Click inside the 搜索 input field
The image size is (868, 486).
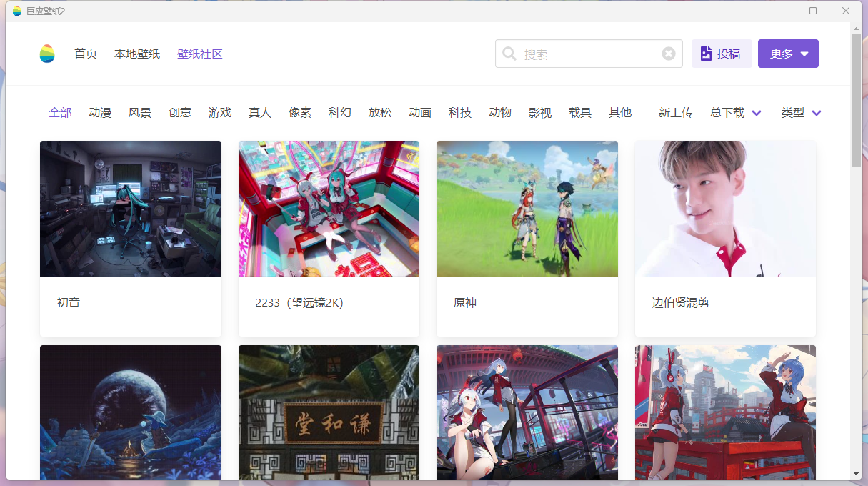[x=589, y=54]
